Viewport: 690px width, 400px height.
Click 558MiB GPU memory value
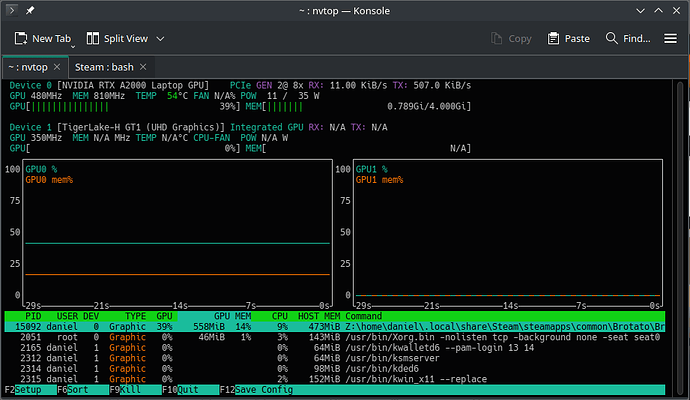coord(209,327)
